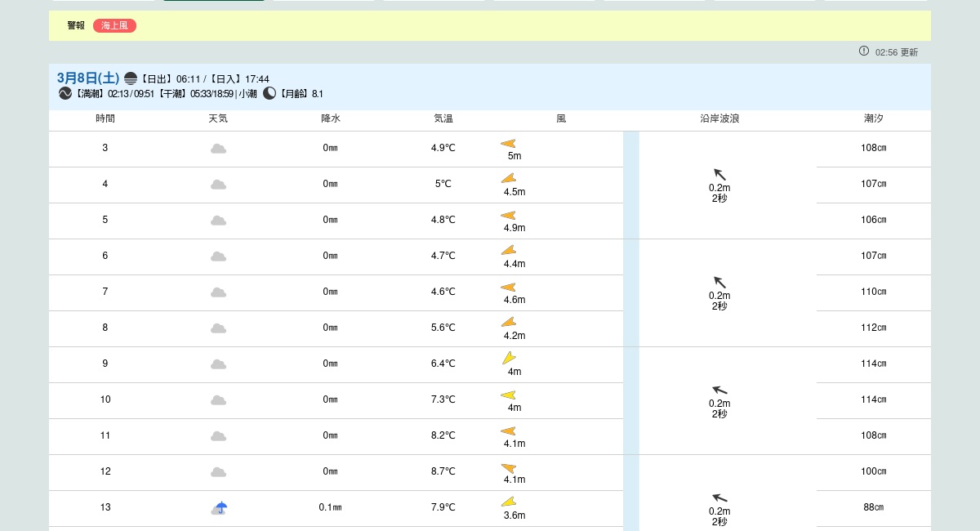Click the yellow wind arrow at 9時
The height and width of the screenshot is (531, 980).
[508, 358]
